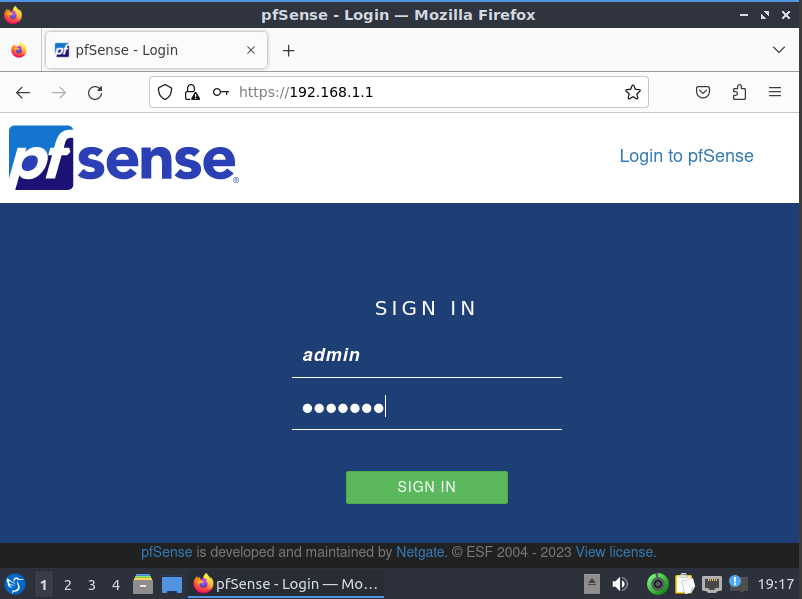Viewport: 802px width, 599px height.
Task: Click the green power manager tray icon
Action: pyautogui.click(x=657, y=584)
